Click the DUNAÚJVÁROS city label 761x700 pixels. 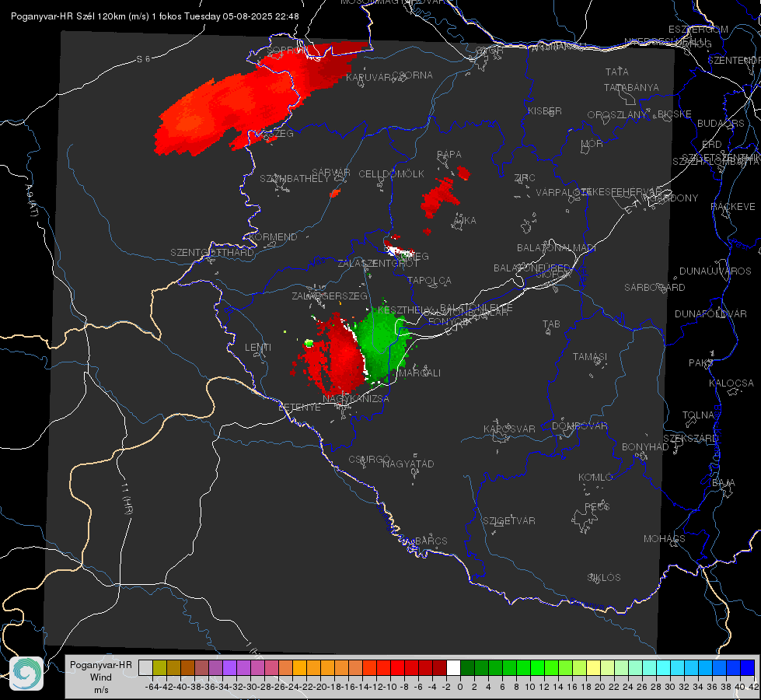pos(715,271)
